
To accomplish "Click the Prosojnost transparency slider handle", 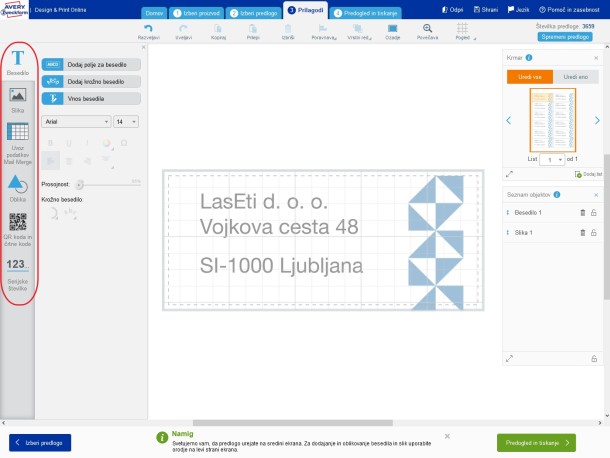I will pos(79,184).
